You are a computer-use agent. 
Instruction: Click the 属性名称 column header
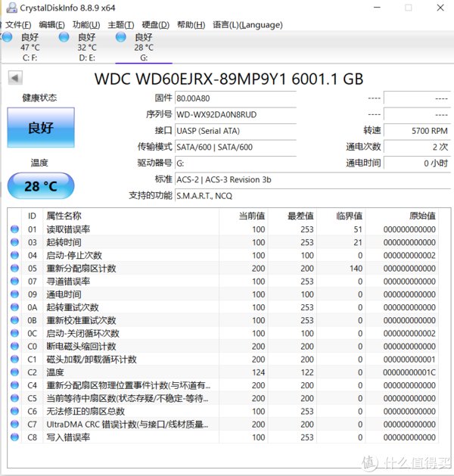(131, 216)
